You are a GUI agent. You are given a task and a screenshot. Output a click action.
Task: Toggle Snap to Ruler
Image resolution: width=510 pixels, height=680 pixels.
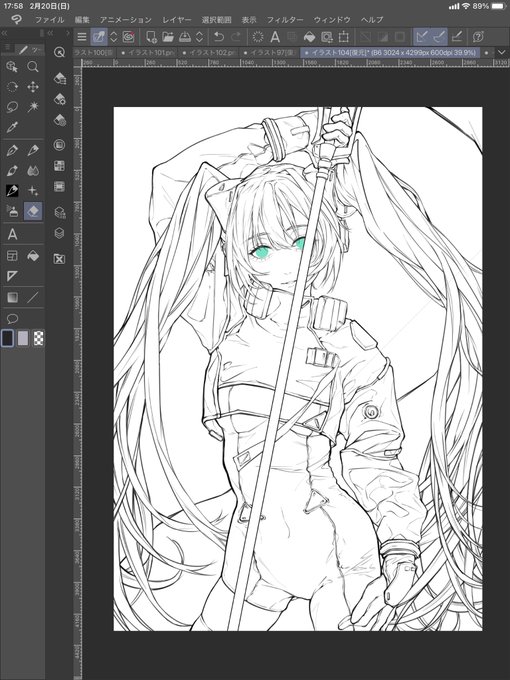coord(422,37)
